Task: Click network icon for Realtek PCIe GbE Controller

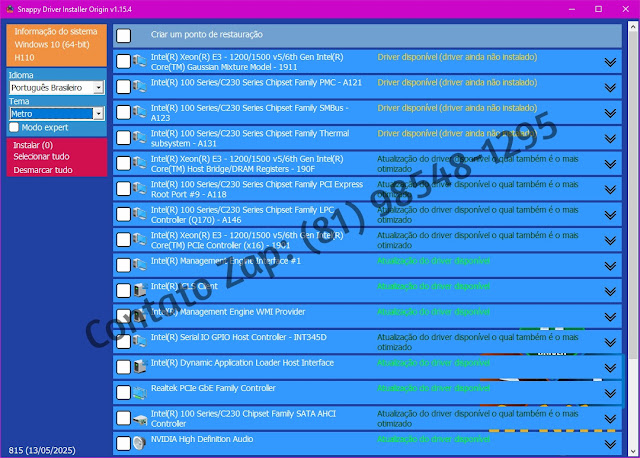Action: pos(140,392)
